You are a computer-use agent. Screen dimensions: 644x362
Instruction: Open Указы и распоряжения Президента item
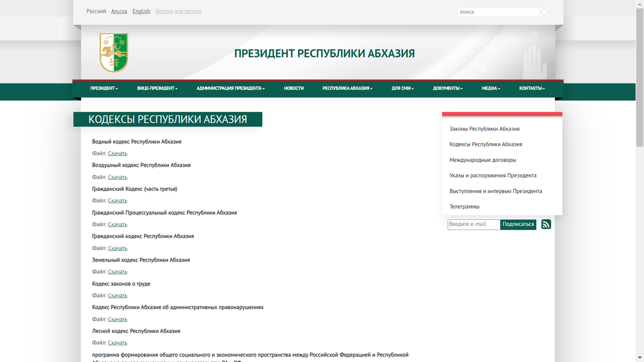pos(493,175)
